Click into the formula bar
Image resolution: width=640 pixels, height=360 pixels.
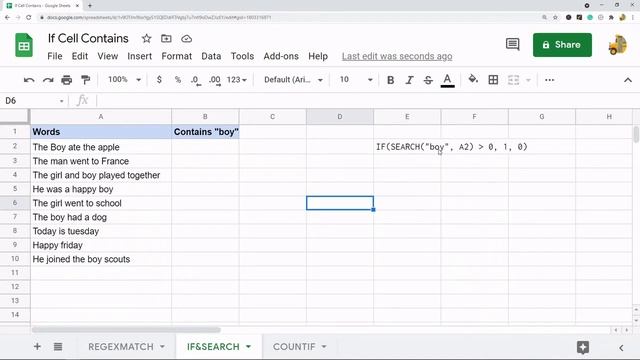click(367, 100)
